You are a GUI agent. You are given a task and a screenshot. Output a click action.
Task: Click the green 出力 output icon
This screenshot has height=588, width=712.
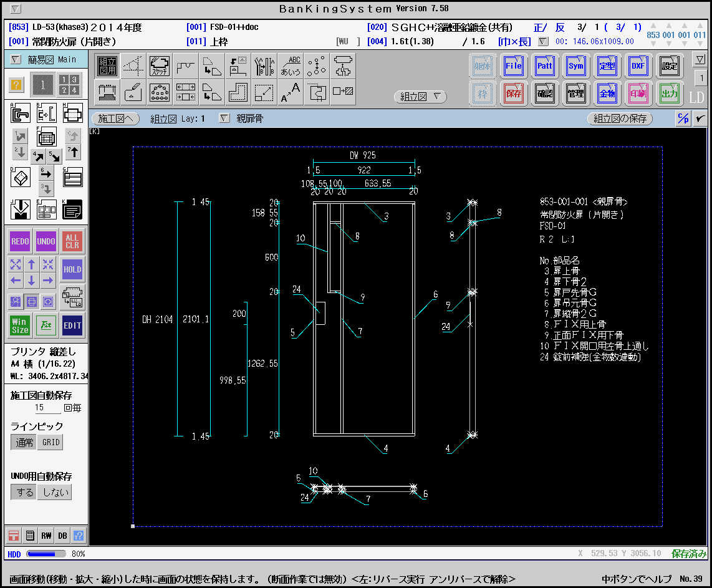[670, 94]
